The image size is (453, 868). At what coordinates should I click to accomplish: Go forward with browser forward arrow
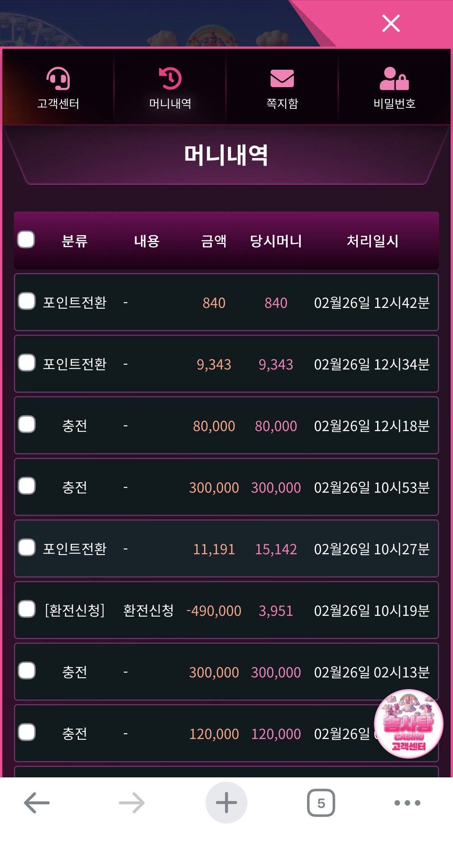click(x=132, y=803)
